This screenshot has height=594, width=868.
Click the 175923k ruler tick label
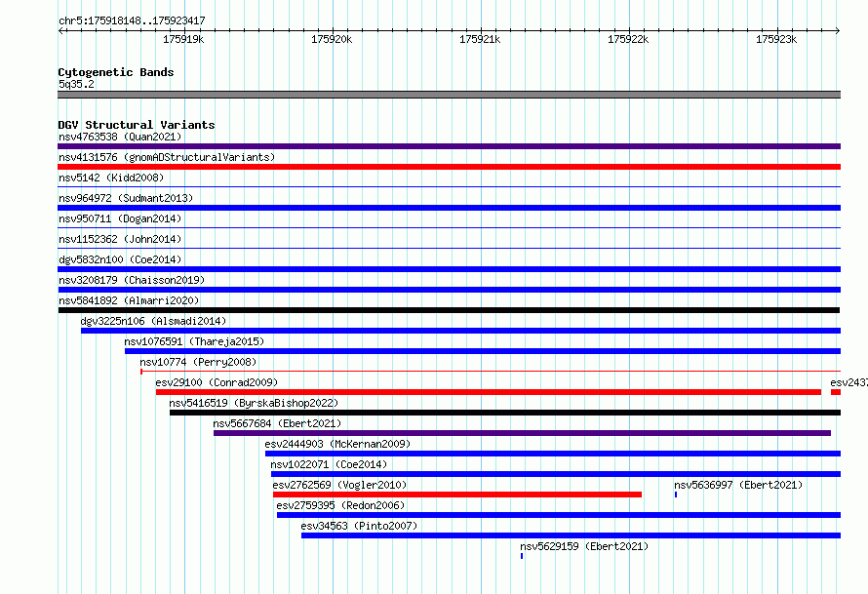coord(776,39)
